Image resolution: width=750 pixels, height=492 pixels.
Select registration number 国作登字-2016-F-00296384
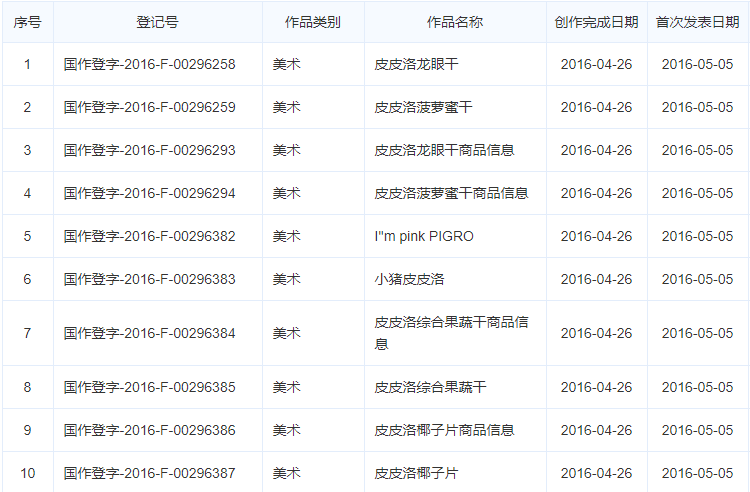coord(150,333)
